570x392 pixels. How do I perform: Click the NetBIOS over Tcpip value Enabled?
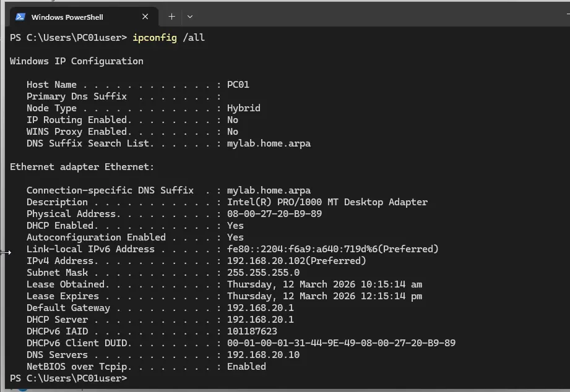[x=246, y=367]
